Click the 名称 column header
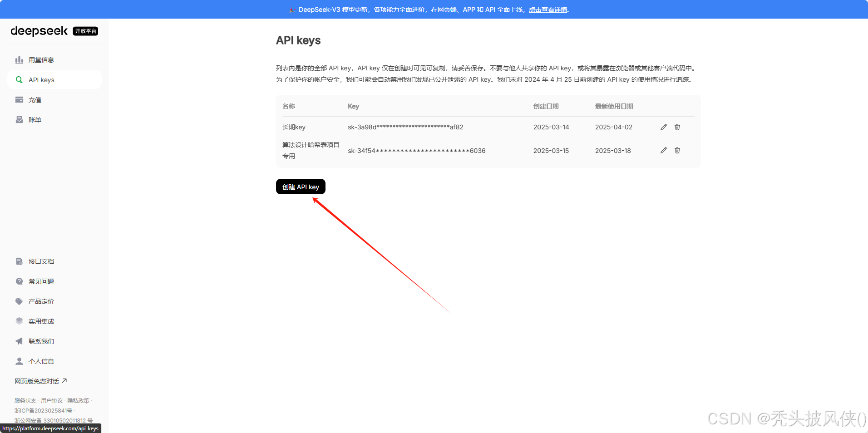Screen dimensions: 868x433 (x=289, y=106)
